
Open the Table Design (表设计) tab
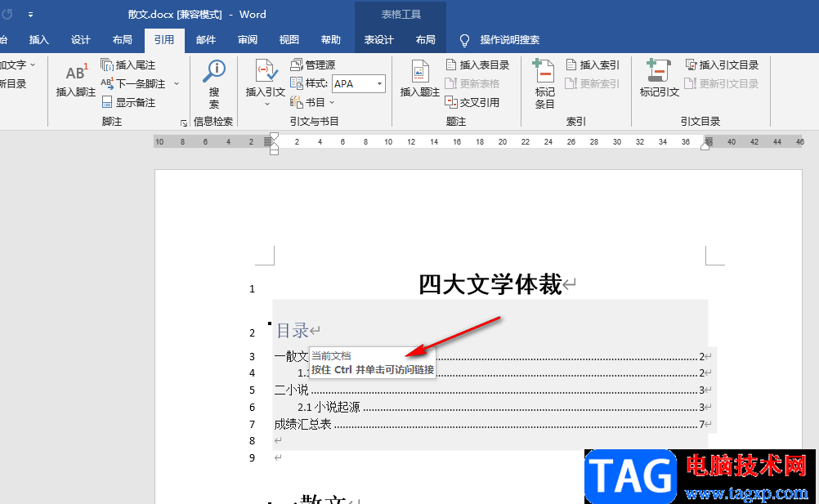(x=378, y=40)
